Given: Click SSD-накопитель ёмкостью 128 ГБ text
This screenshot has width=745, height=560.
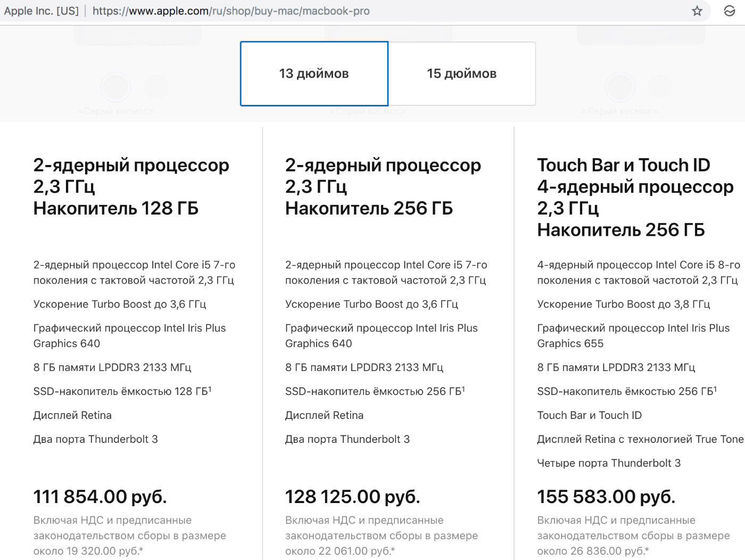Looking at the screenshot, I should coord(122,391).
